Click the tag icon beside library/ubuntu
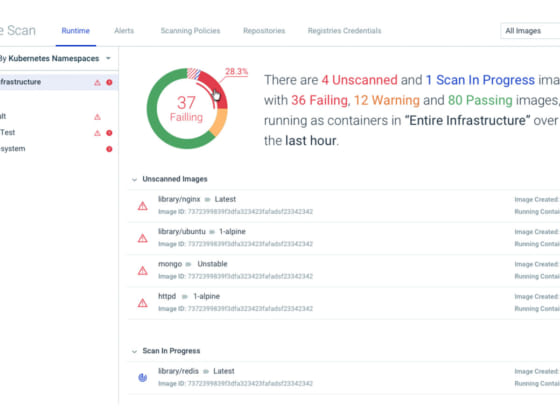The height and width of the screenshot is (420, 560). [212, 232]
